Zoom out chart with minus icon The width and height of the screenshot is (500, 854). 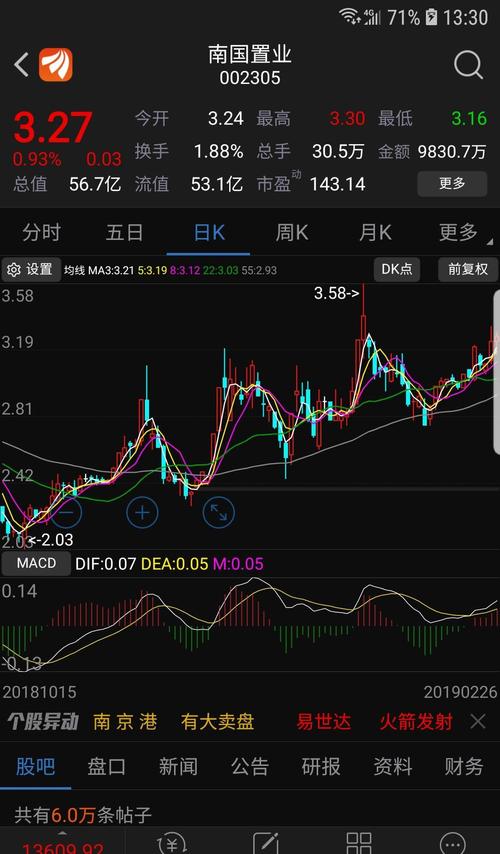point(66,513)
